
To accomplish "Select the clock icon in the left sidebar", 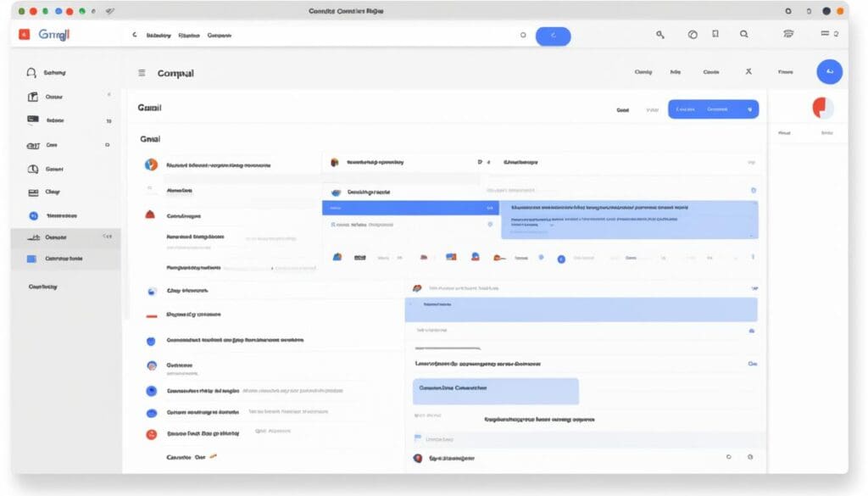I will click(33, 169).
